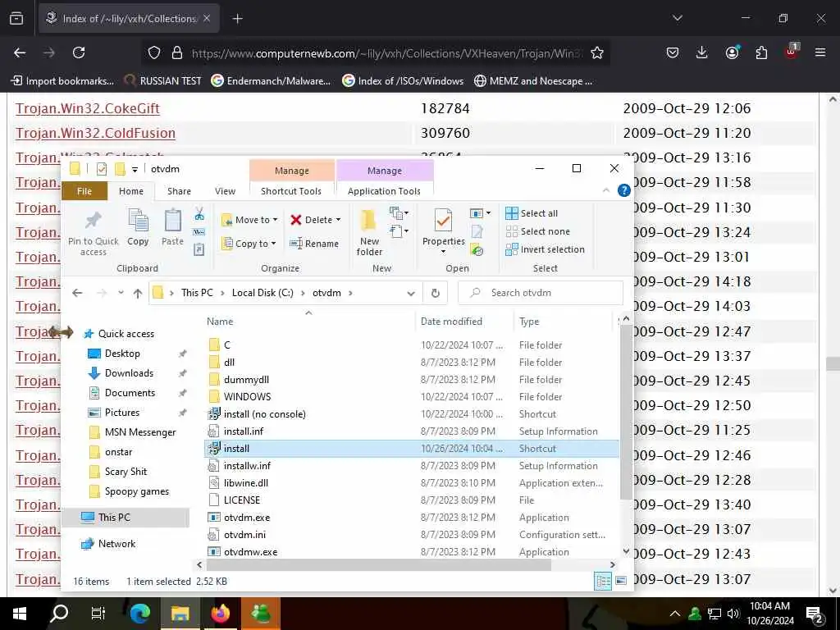Open the Explorer help question mark icon
This screenshot has width=840, height=630.
tap(623, 190)
